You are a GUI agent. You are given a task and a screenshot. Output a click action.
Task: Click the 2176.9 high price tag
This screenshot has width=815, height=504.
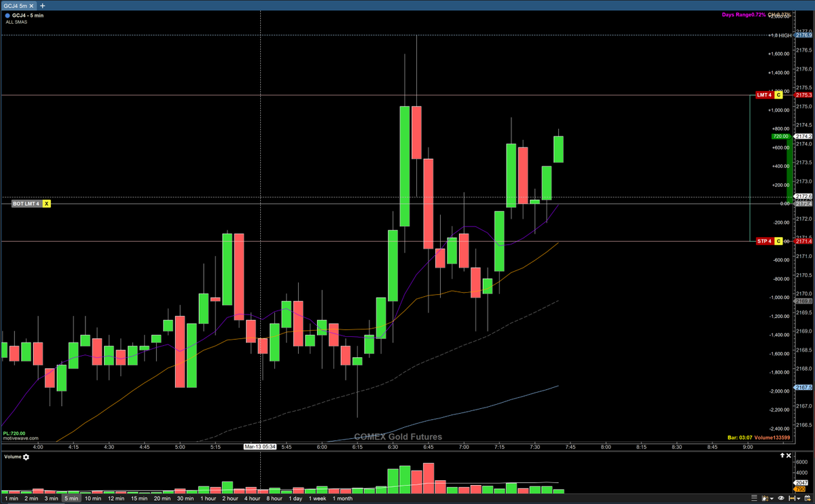pos(803,35)
